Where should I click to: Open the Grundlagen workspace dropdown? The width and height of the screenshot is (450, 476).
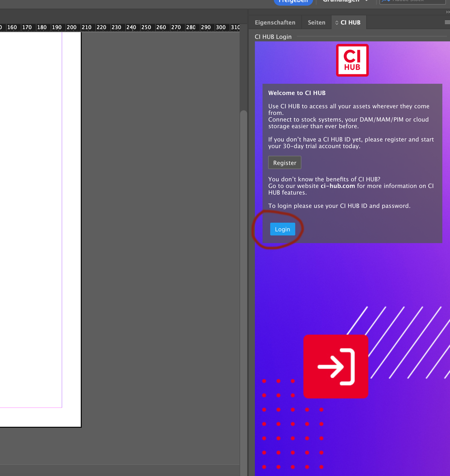click(x=345, y=1)
